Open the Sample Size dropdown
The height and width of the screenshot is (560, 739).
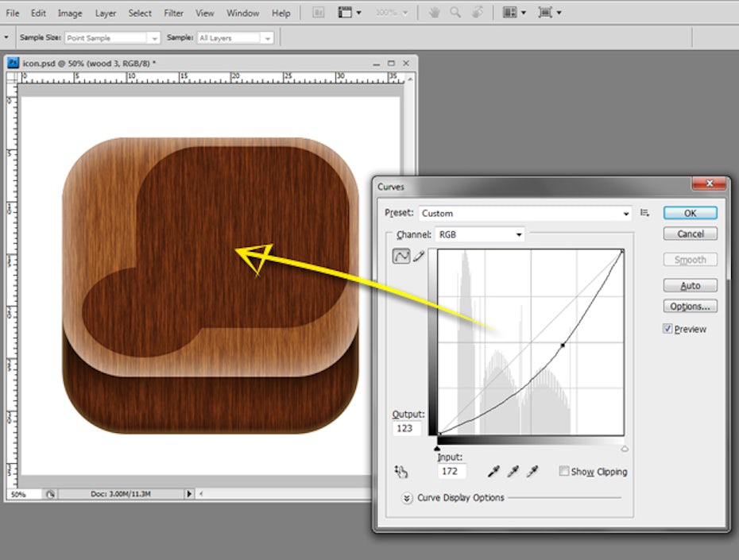click(x=112, y=37)
